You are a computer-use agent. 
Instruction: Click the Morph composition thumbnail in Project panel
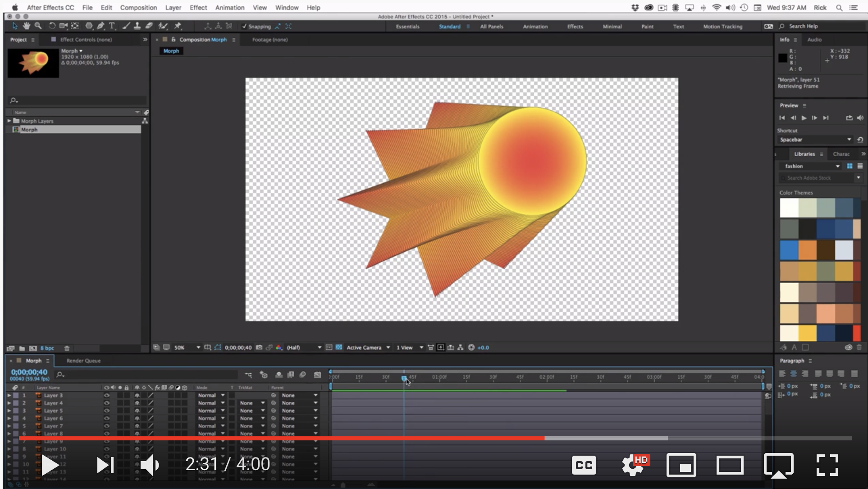33,63
